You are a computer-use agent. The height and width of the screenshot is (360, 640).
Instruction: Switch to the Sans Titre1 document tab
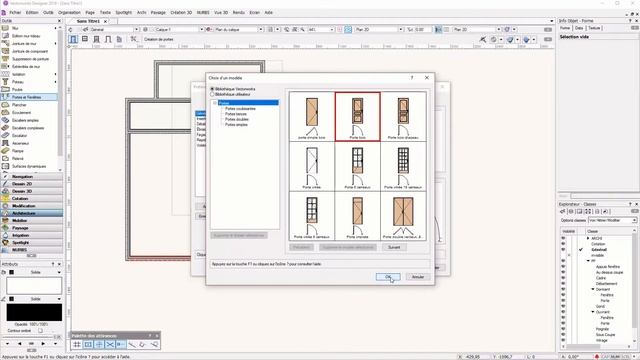pyautogui.click(x=88, y=21)
